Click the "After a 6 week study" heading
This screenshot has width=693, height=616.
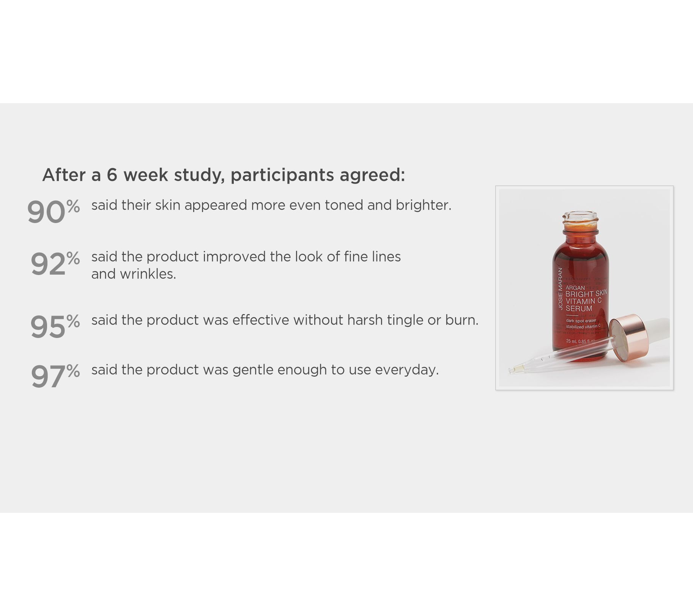[x=224, y=175]
